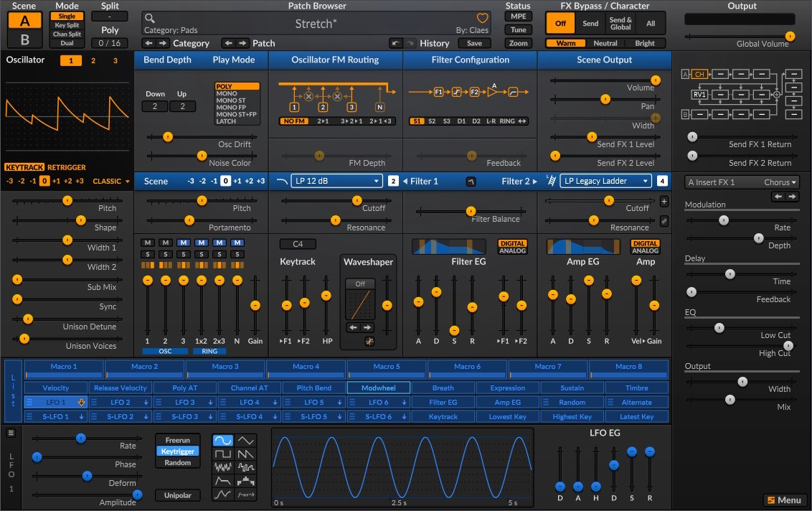This screenshot has width=812, height=511.
Task: Click the C4 keytrack root field
Action: coord(297,245)
